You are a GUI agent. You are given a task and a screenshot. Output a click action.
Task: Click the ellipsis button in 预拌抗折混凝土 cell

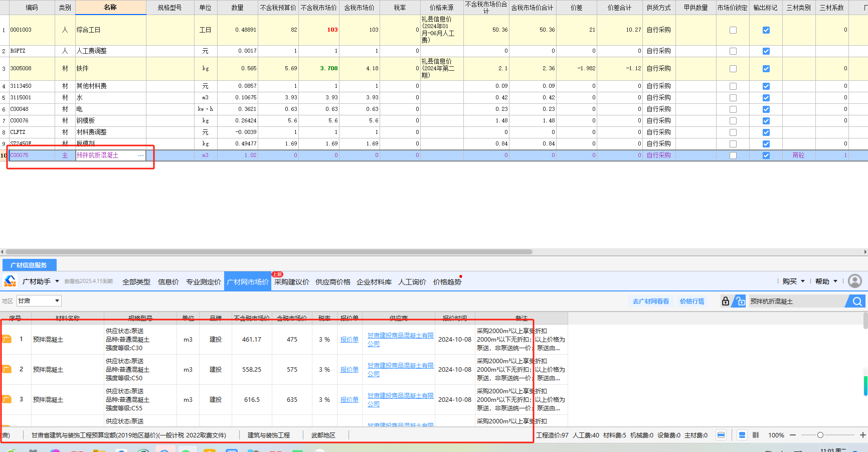click(141, 156)
